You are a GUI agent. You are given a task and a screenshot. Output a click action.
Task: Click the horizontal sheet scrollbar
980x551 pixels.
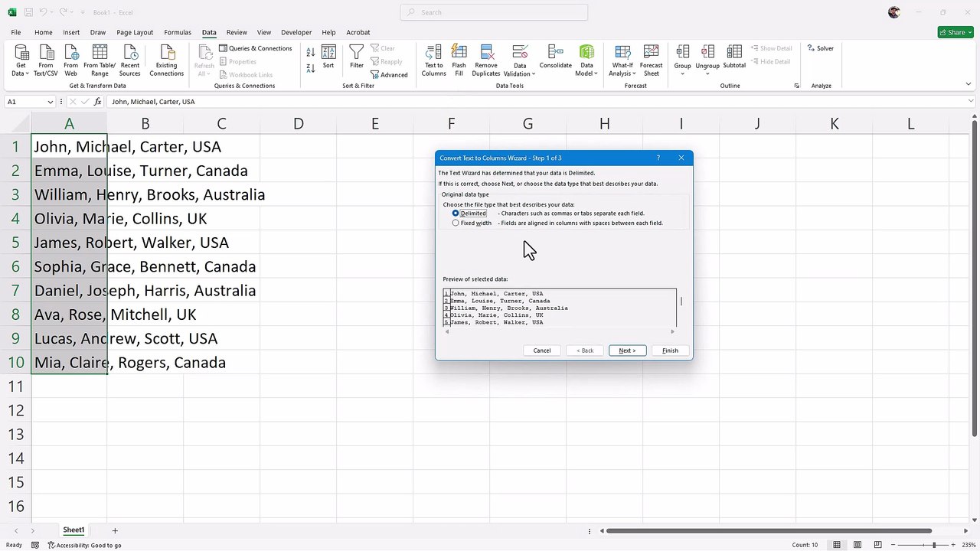770,530
